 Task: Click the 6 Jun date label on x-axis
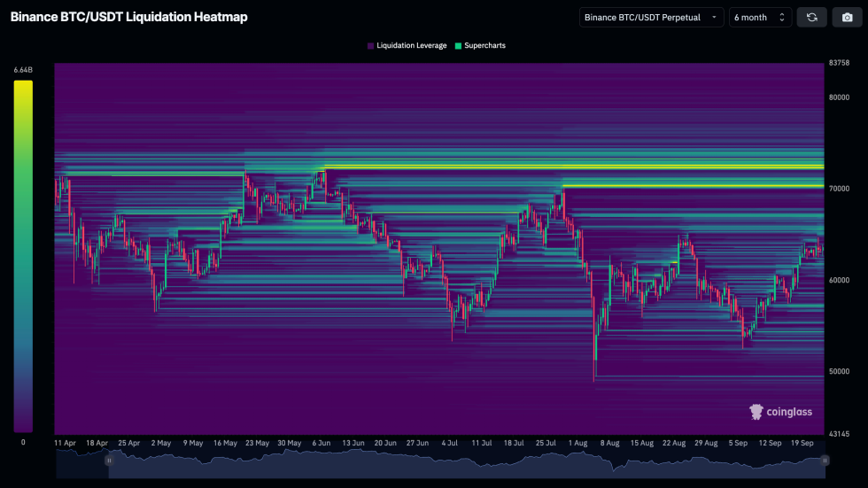(322, 442)
